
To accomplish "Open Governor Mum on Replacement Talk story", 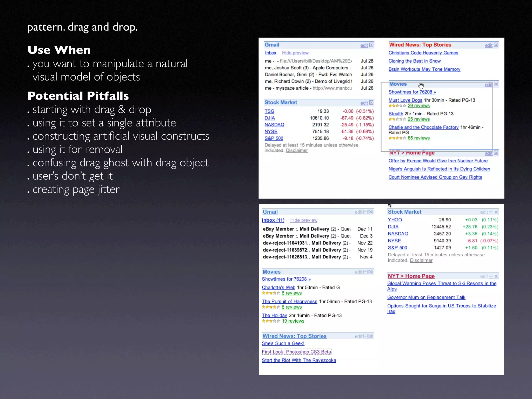I will click(426, 297).
